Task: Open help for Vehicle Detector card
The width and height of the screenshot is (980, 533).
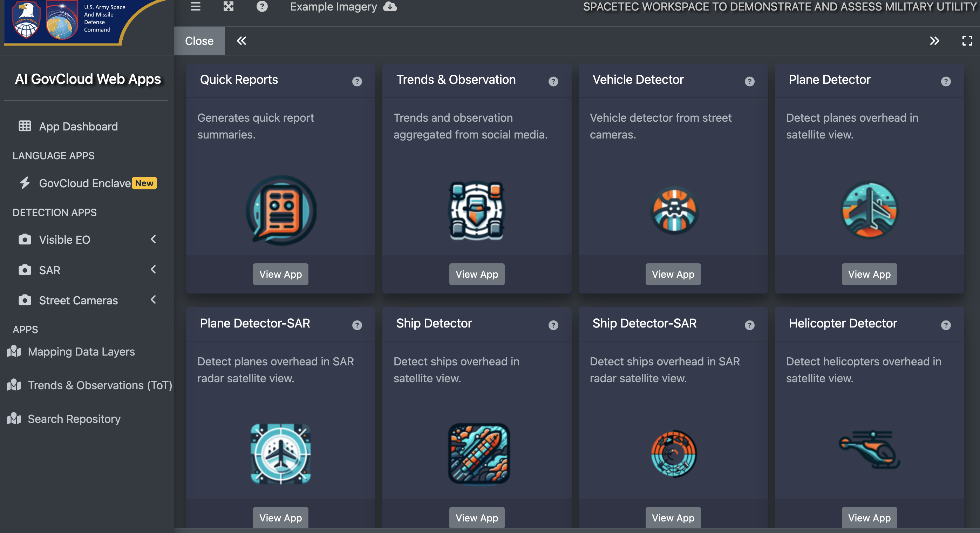Action: [x=749, y=81]
